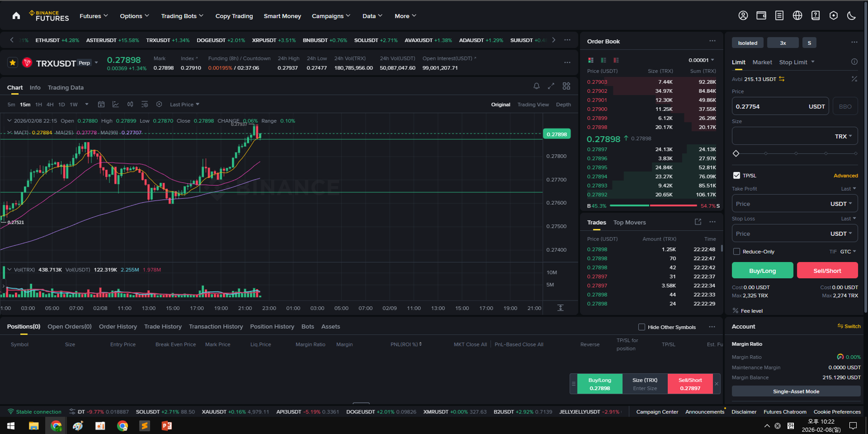868x434 pixels.
Task: Open the help question mark icon
Action: coord(815,15)
